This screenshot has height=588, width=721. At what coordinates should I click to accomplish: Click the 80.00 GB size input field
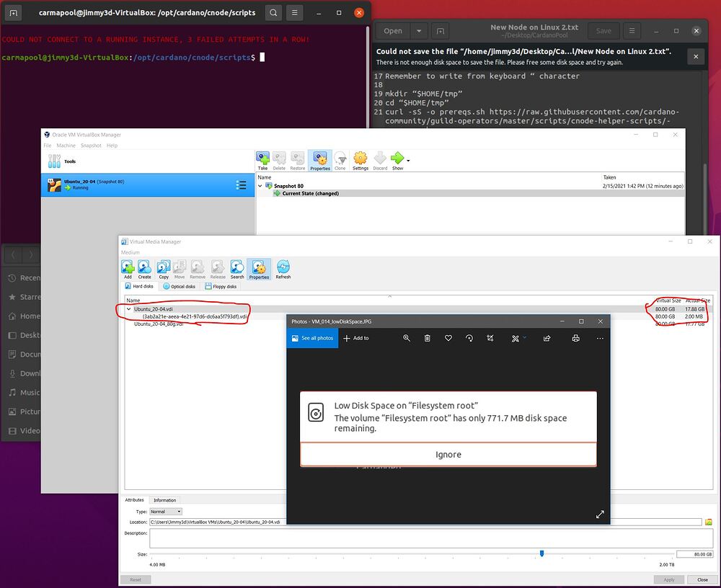click(694, 554)
